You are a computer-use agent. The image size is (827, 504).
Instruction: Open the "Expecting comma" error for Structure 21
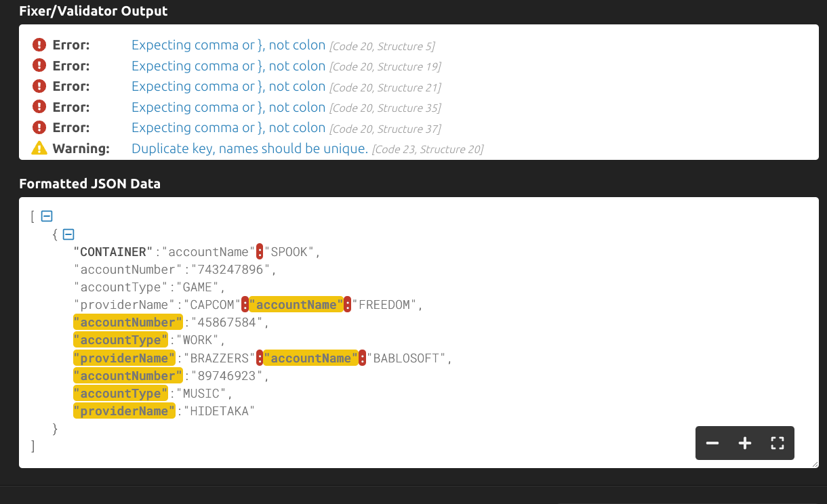tap(228, 87)
